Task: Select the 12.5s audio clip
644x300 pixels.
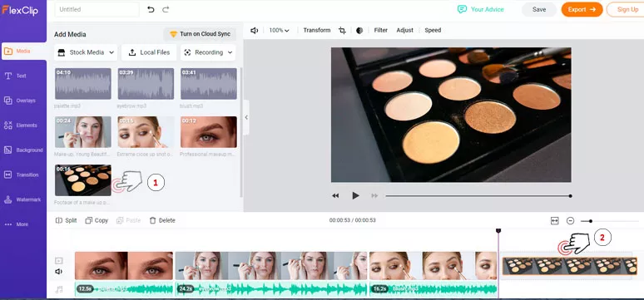Action: [x=124, y=289]
